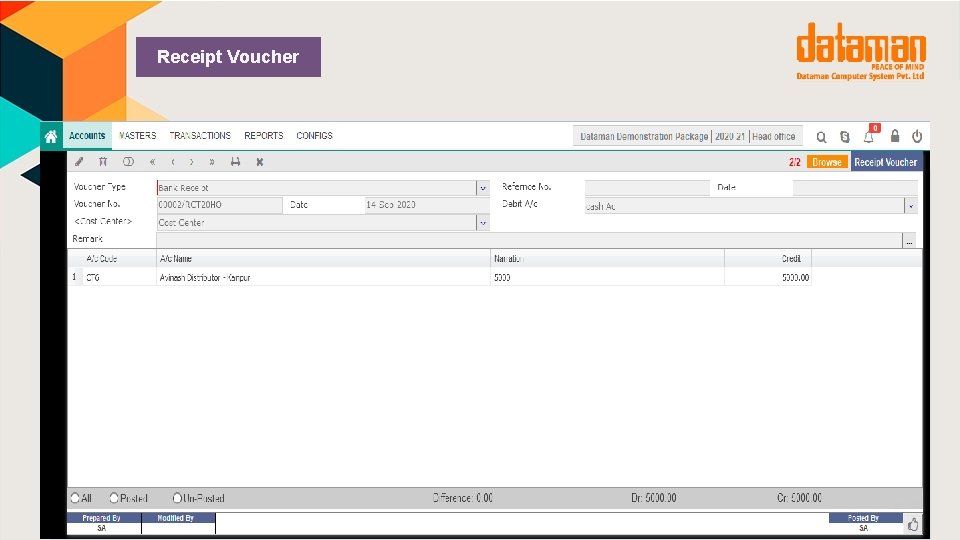960x540 pixels.
Task: Click the row 1 account code cell
Action: click(119, 277)
